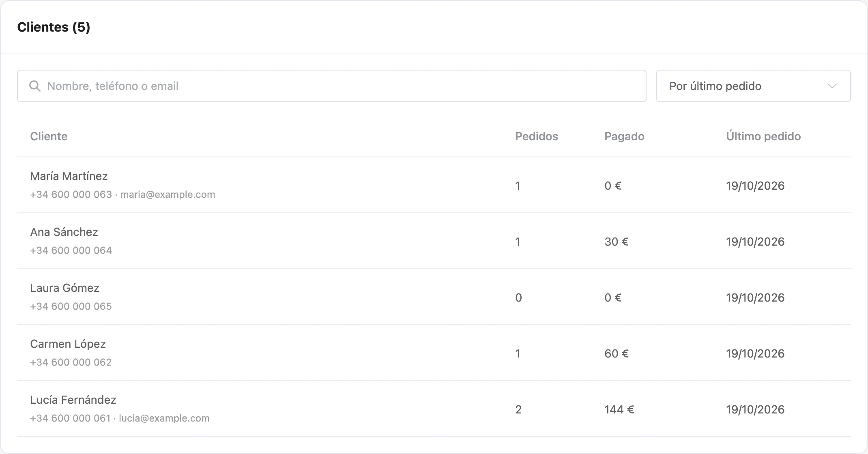Open María Martínez's client row
The image size is (868, 454).
coord(434,185)
